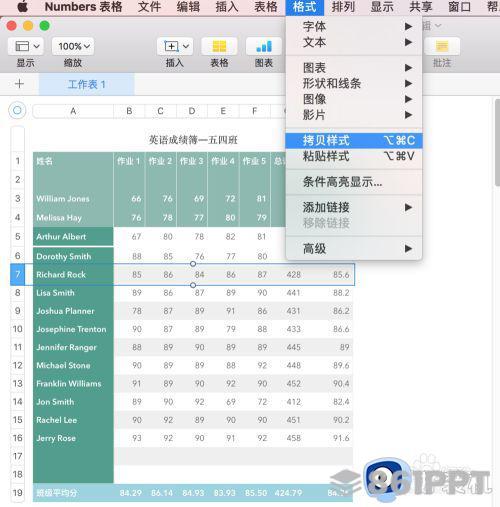Click the 作业 4 header cell
500x507 pixels.
[223, 161]
